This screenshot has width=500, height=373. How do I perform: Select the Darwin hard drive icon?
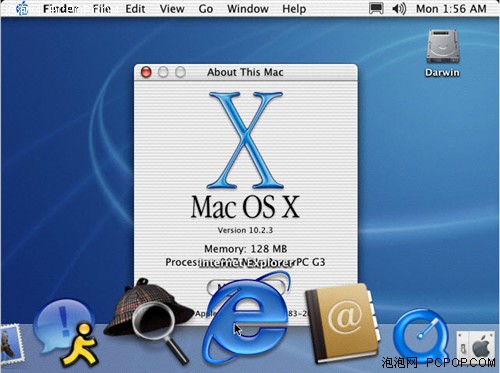point(443,47)
